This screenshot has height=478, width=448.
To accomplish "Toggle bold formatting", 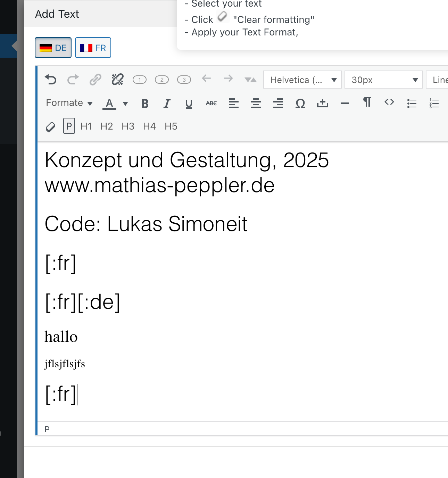I will pyautogui.click(x=145, y=103).
